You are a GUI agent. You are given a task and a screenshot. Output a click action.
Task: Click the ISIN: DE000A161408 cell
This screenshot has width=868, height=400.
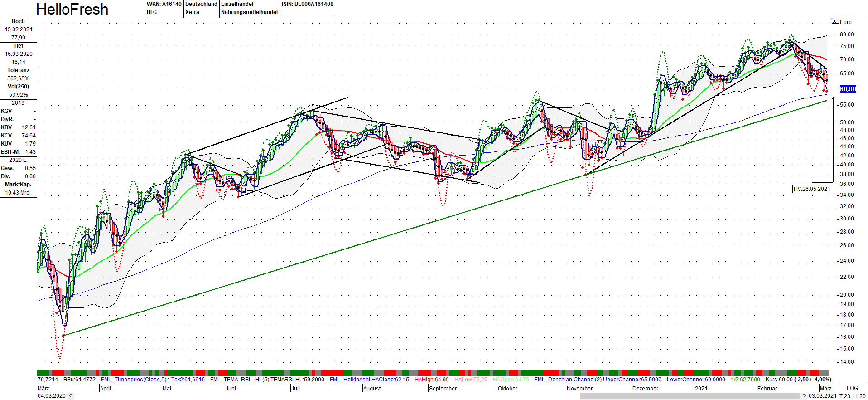[307, 4]
